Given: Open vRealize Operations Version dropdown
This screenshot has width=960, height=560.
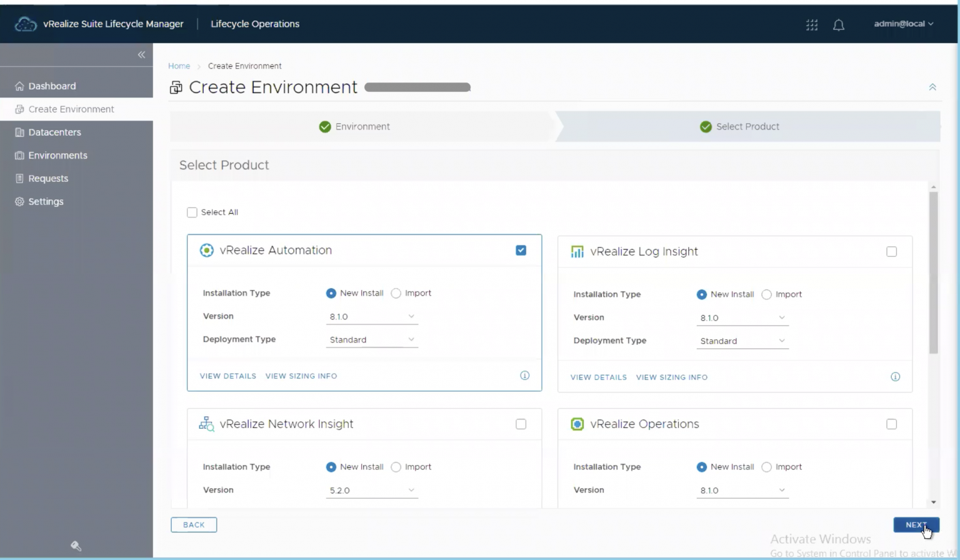Looking at the screenshot, I should (x=742, y=491).
